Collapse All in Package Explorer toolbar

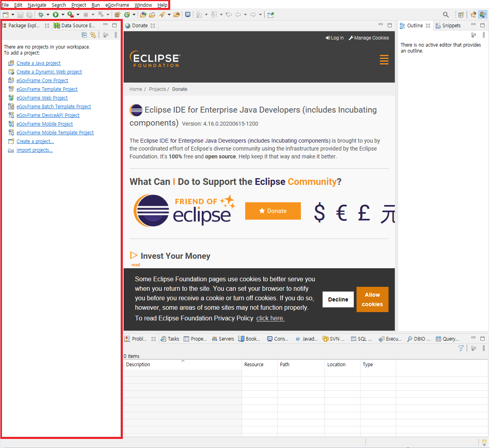[x=84, y=35]
